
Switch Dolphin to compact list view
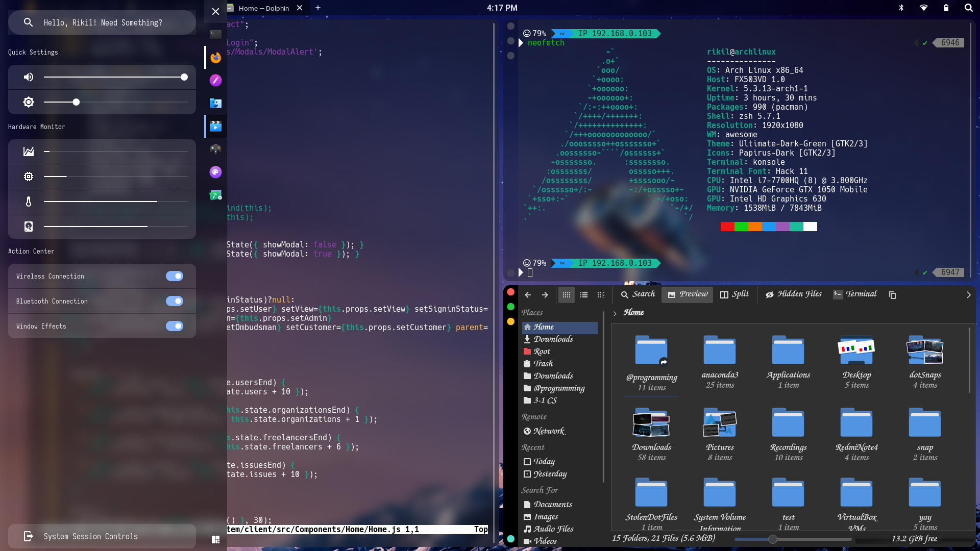point(584,295)
